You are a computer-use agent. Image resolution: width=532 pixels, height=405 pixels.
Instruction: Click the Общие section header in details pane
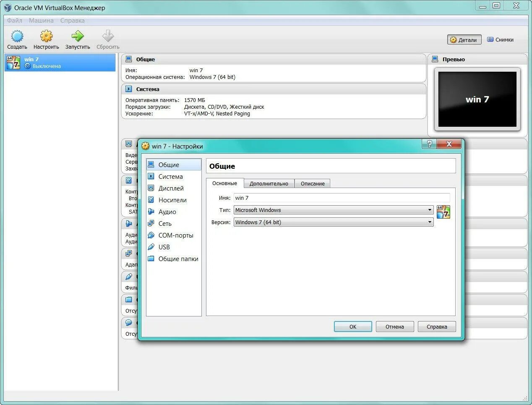tap(274, 59)
